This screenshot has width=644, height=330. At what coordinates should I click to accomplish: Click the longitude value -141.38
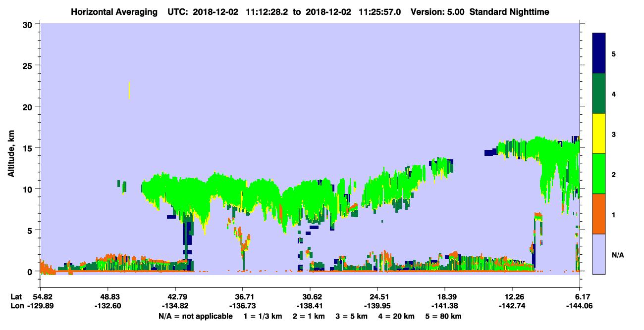445,306
